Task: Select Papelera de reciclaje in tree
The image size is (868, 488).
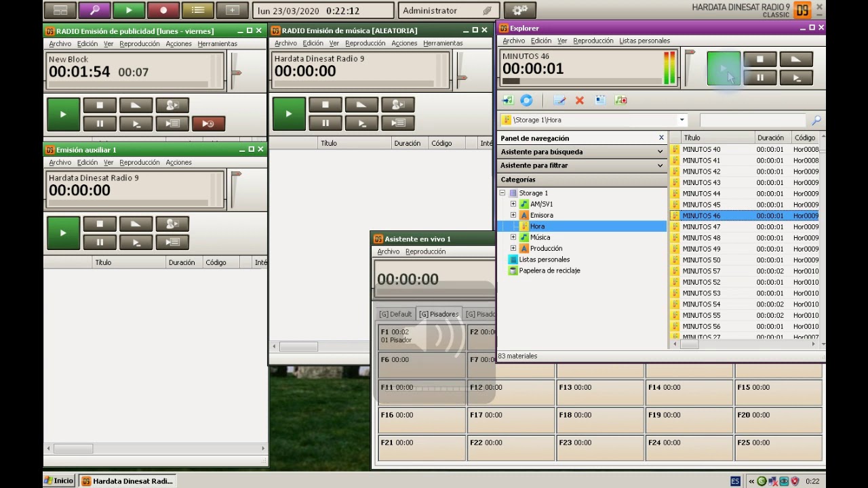Action: tap(549, 270)
